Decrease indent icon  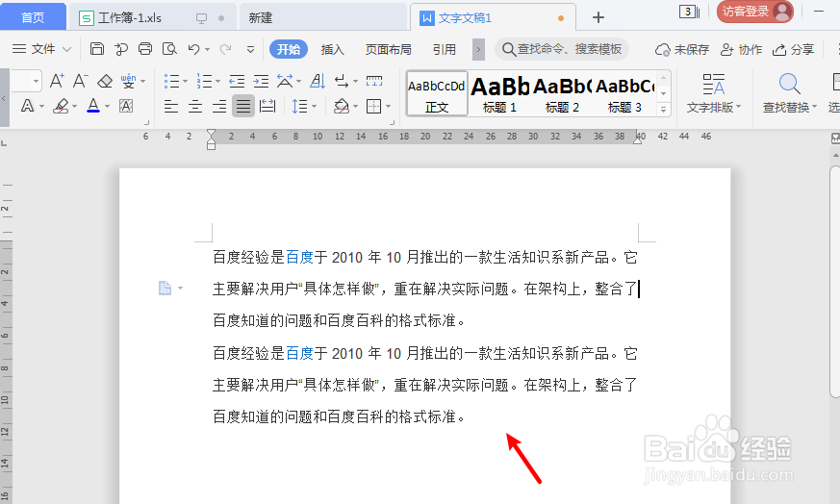click(x=237, y=82)
